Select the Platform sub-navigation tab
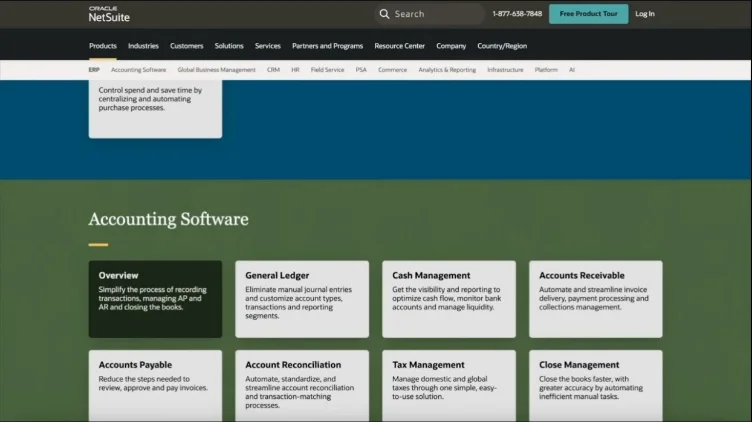The image size is (752, 422). coord(546,70)
